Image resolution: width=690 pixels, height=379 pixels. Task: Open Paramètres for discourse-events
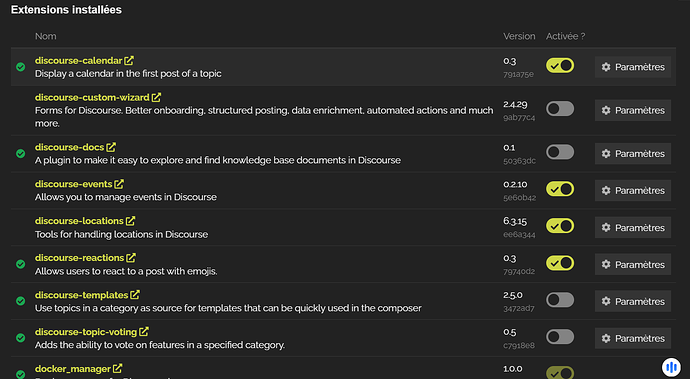click(x=633, y=191)
